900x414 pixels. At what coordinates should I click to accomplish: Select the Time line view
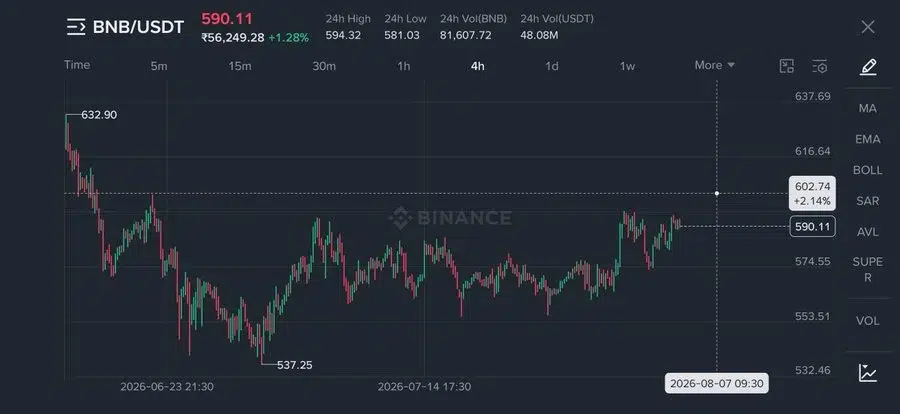click(77, 65)
